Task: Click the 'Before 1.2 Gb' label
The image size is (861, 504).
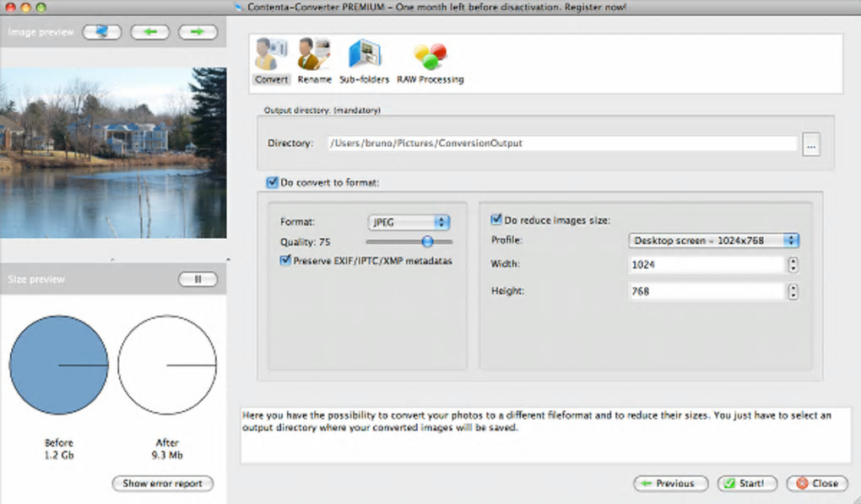Action: (59, 448)
